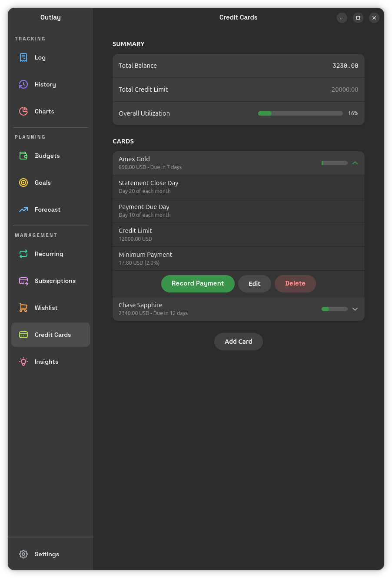Image resolution: width=392 pixels, height=578 pixels.
Task: Click the Add Card button
Action: 238,342
